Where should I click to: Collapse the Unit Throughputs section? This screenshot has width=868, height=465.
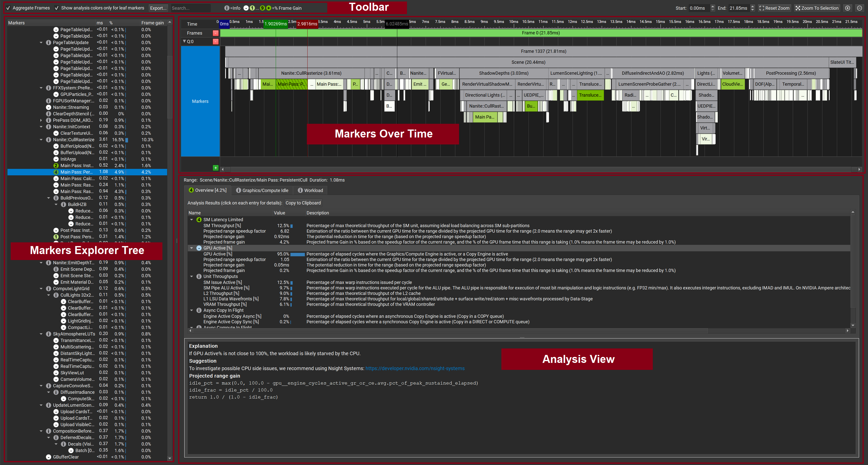pyautogui.click(x=192, y=276)
